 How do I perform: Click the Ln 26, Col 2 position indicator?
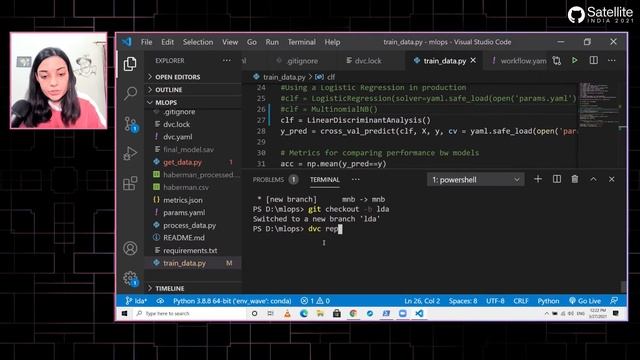[422, 301]
